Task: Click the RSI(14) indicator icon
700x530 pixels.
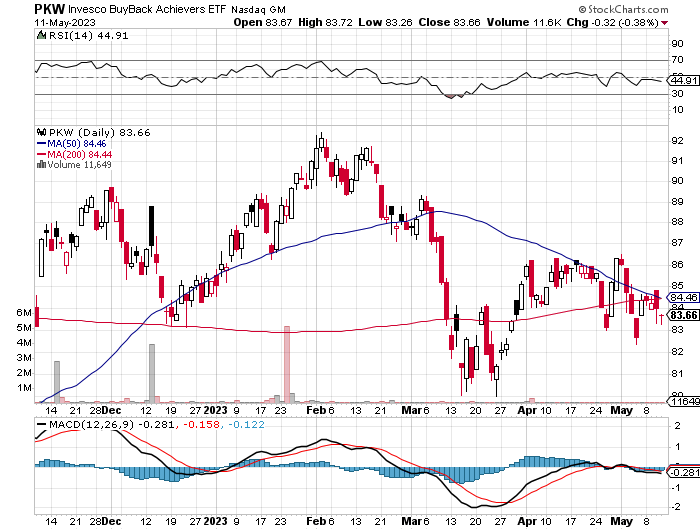Action: point(41,35)
